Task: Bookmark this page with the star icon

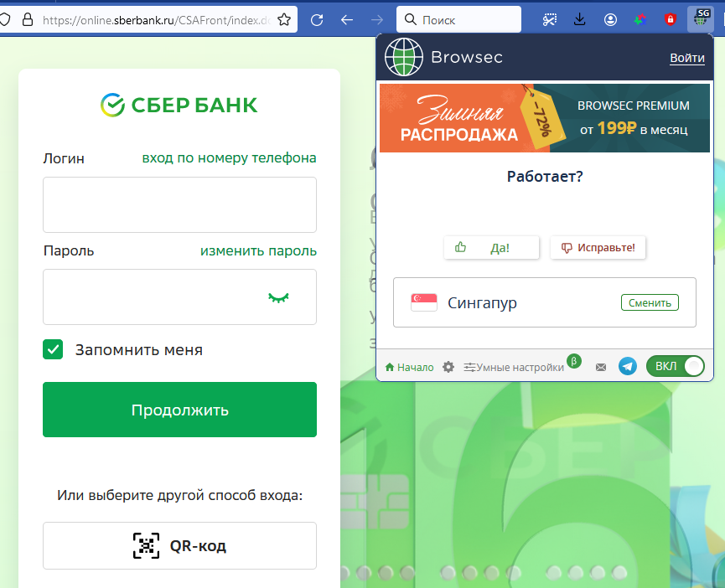Action: tap(284, 20)
